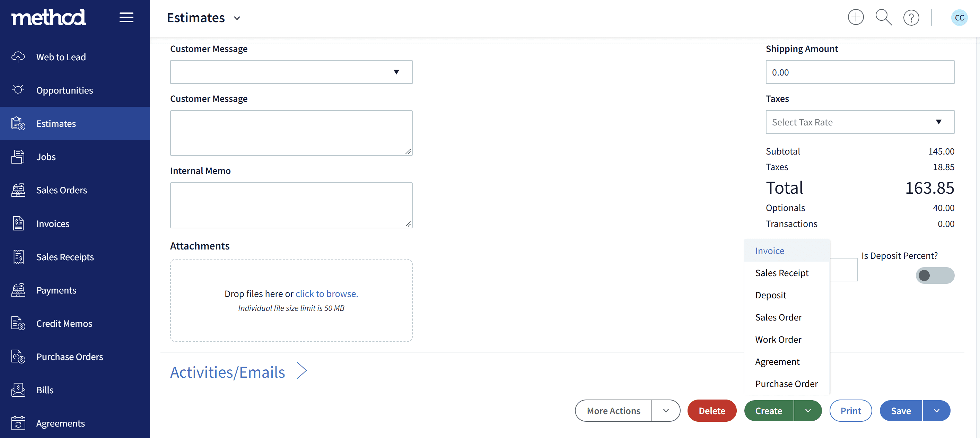980x438 pixels.
Task: Click the Payments register icon
Action: click(18, 290)
